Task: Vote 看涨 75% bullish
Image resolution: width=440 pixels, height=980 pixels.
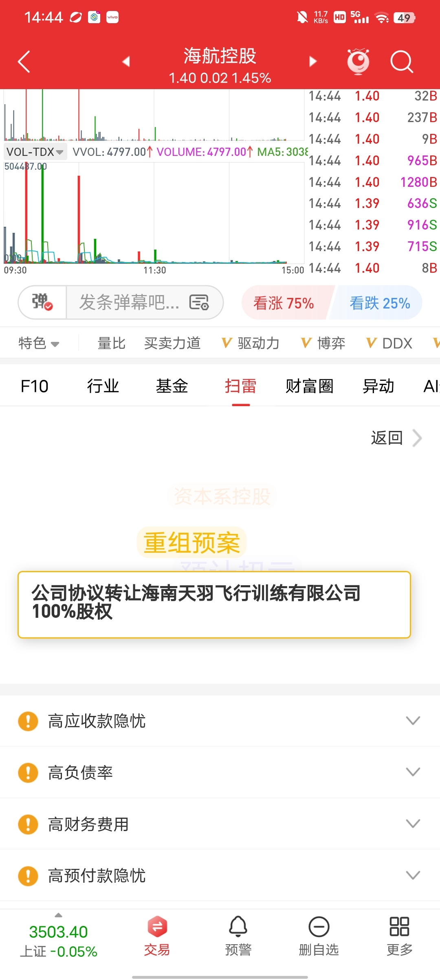Action: 285,303
